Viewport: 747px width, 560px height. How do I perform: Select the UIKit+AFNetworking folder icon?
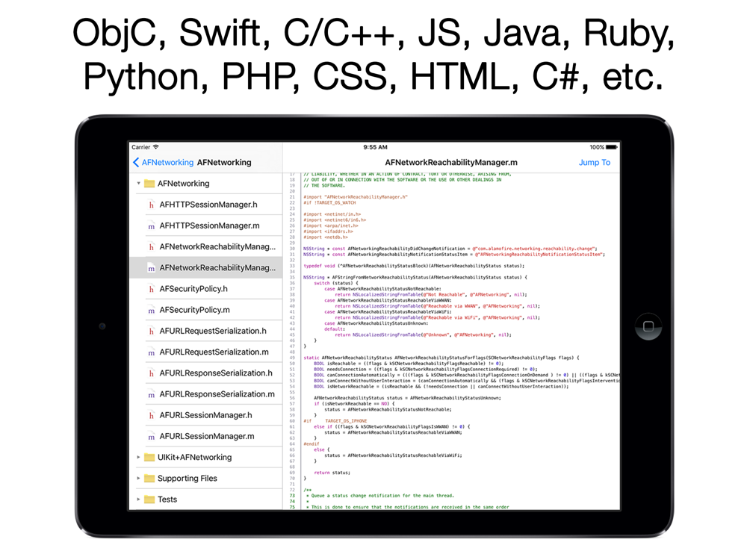(x=149, y=457)
